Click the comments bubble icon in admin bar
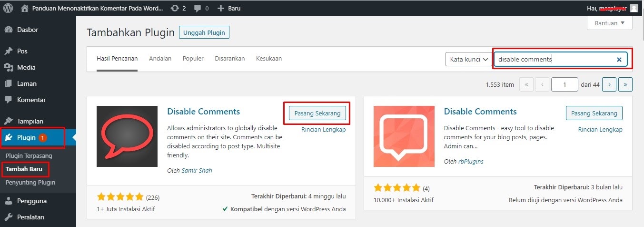 coord(198,8)
